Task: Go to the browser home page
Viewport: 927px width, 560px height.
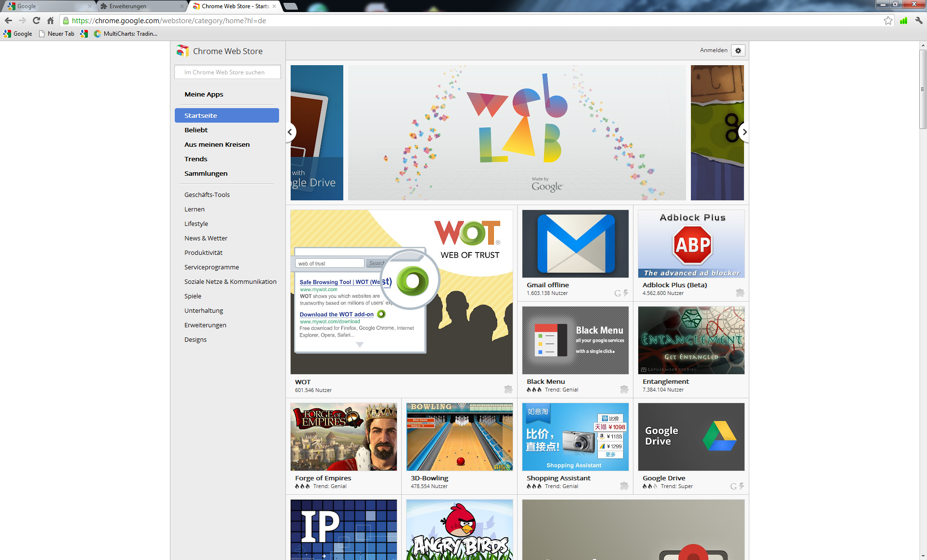Action: coord(50,21)
